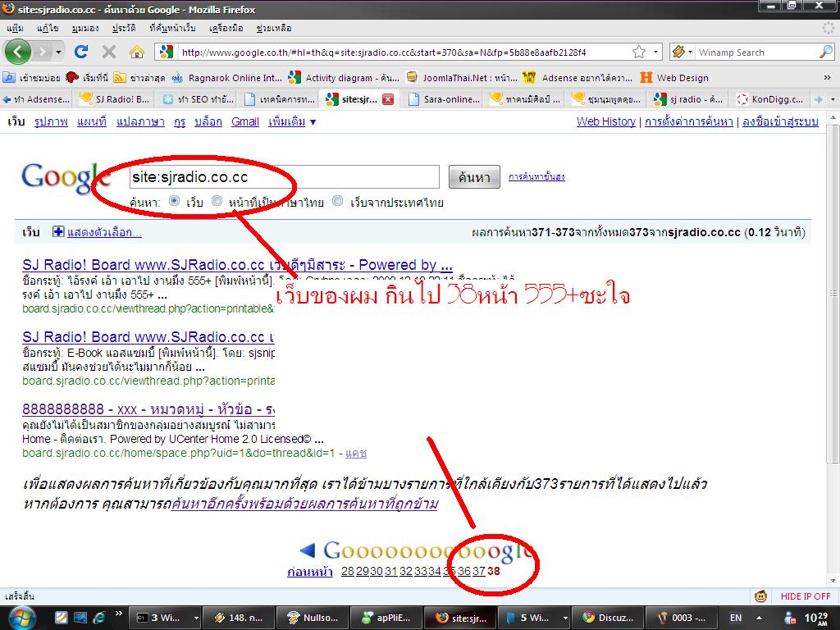Go to Home with the house icon
The image size is (840, 630).
(137, 52)
